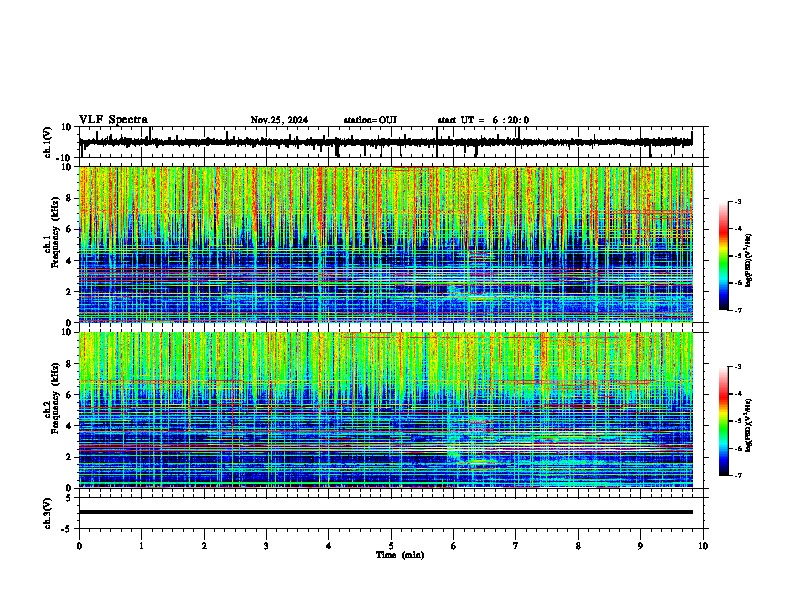792x612 pixels.
Task: Click the station=OUJ label
Action: click(370, 120)
